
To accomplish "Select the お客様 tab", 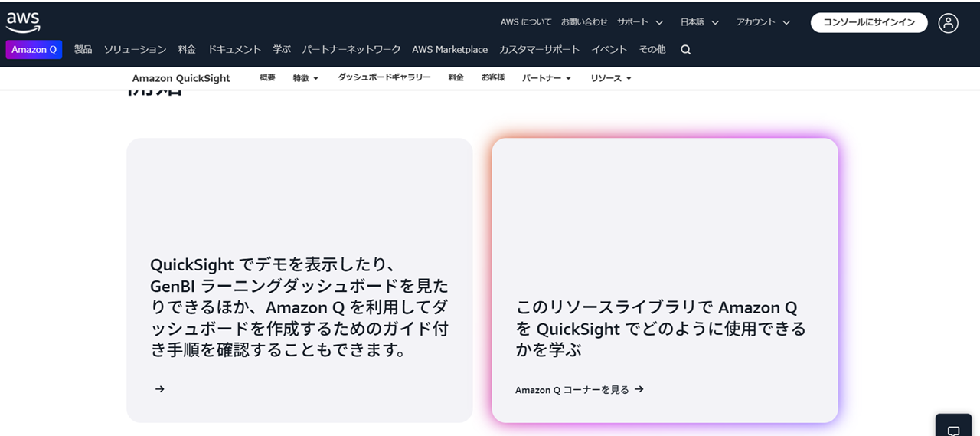I will (493, 77).
